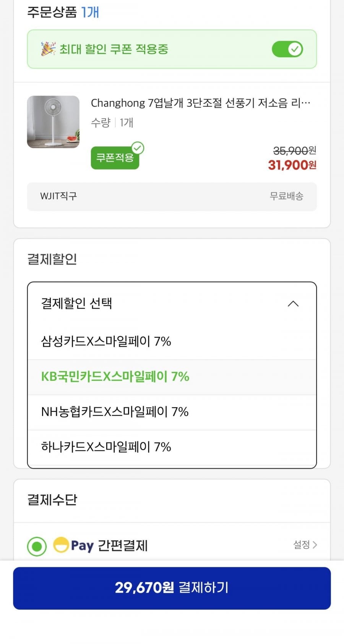The height and width of the screenshot is (644, 344).
Task: Open the Changhong 7엽날개 선풍기 product title
Action: point(200,103)
